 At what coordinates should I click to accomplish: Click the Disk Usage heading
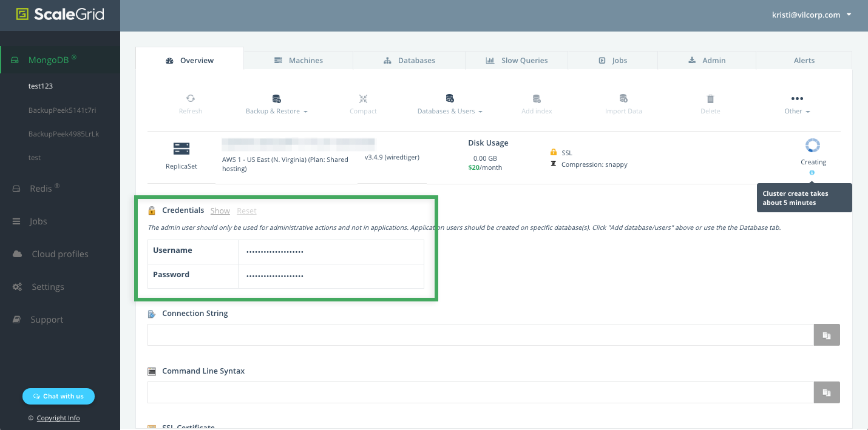(x=488, y=143)
